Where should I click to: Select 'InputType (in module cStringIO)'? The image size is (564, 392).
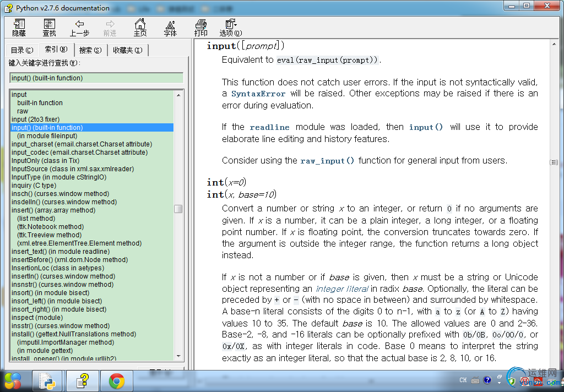(59, 177)
